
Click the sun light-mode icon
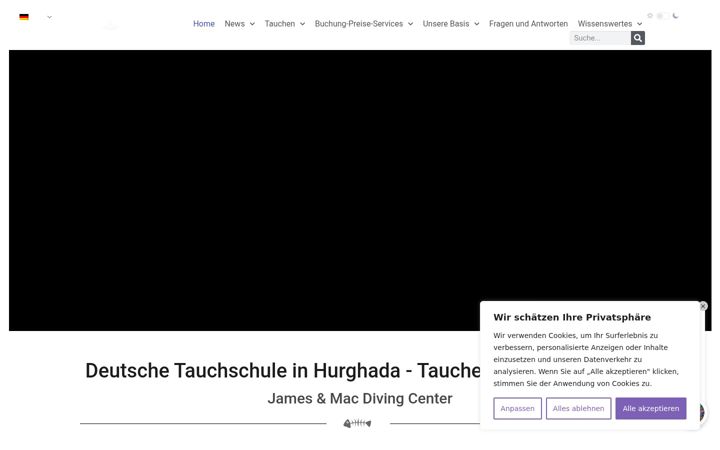[650, 16]
